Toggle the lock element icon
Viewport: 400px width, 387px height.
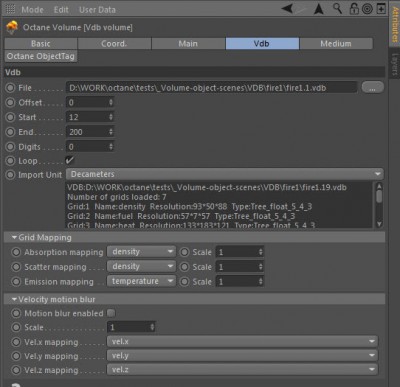[x=354, y=9]
